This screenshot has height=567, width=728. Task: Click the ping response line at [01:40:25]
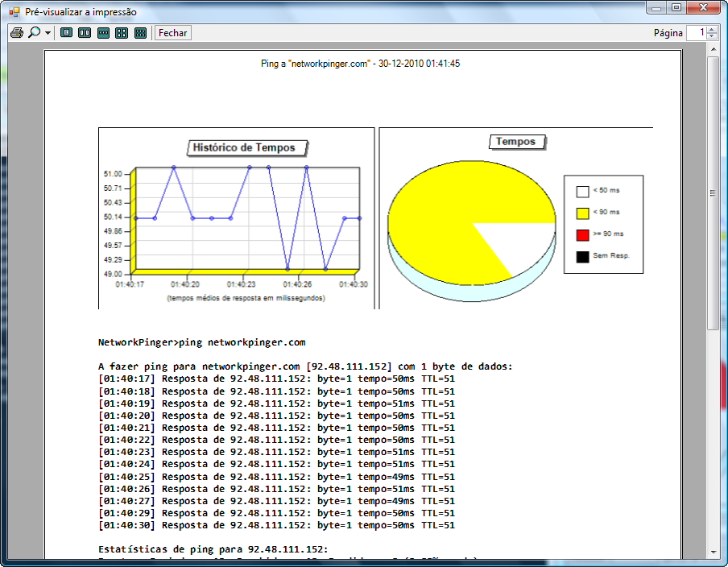point(277,477)
